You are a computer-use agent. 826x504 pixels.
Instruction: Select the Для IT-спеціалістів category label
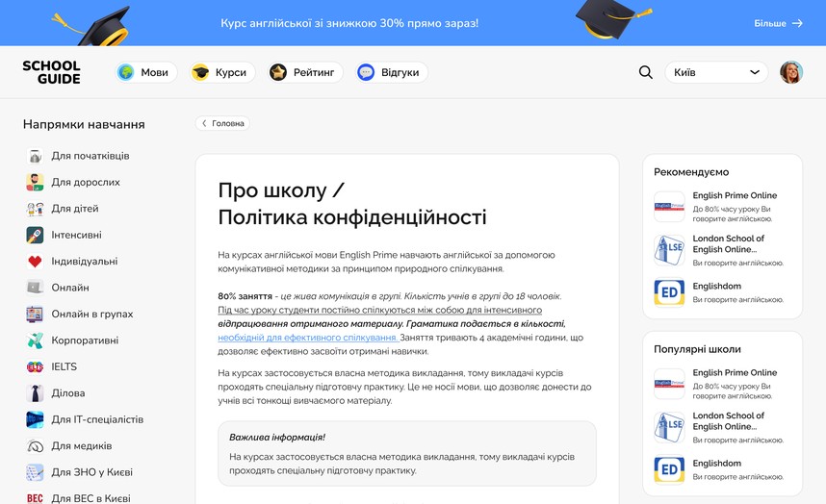(x=97, y=419)
